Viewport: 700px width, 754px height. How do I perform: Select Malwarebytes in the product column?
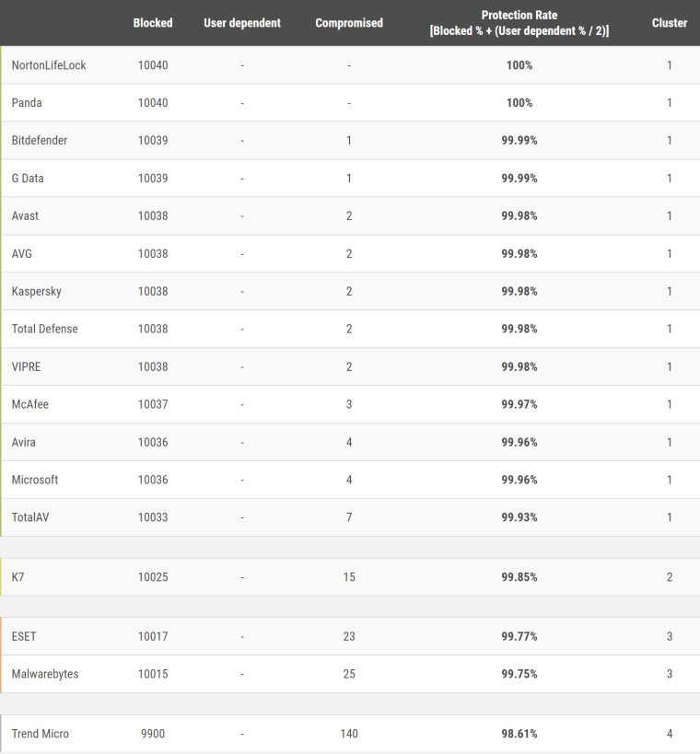(45, 675)
